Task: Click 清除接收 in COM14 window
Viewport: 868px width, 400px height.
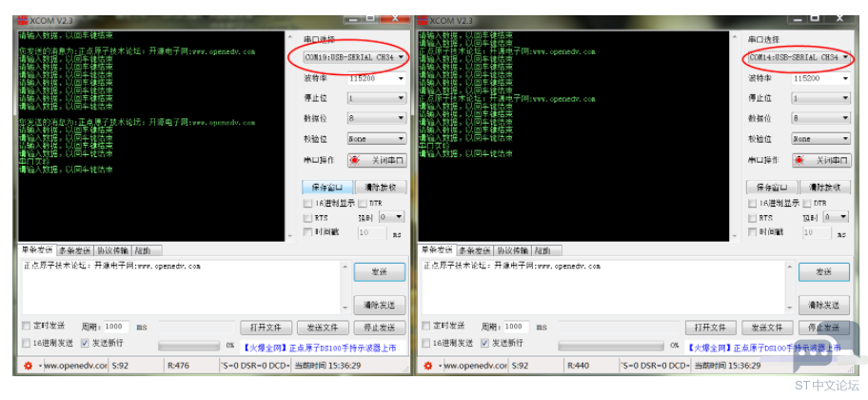Action: [825, 187]
